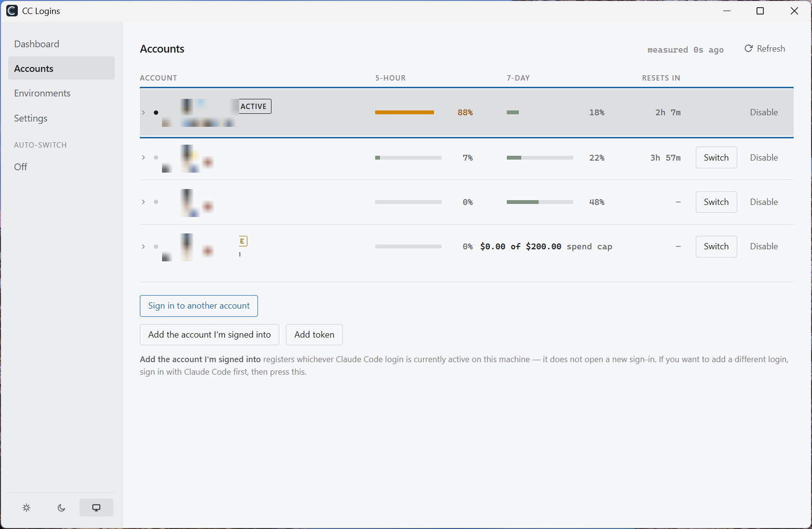Click the 48% seven-day usage bar
Viewport: 812px width, 529px height.
pos(540,202)
